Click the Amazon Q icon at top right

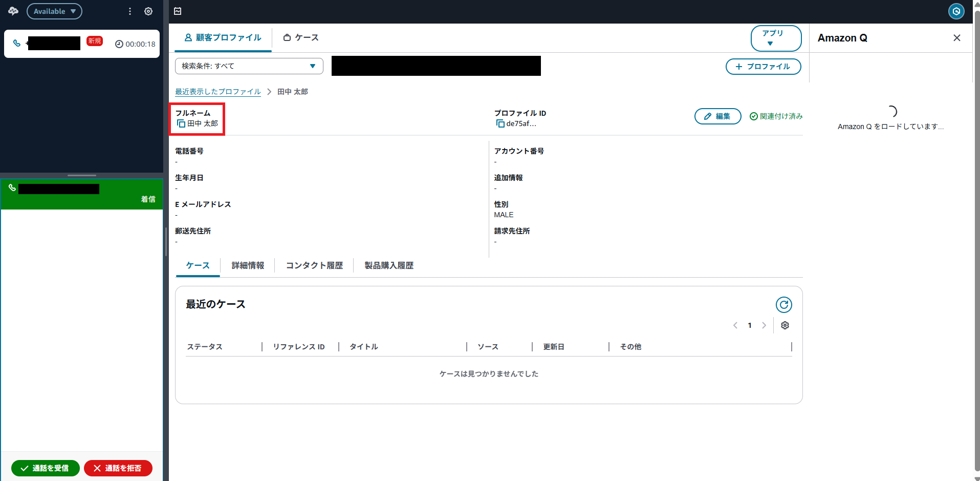(956, 11)
